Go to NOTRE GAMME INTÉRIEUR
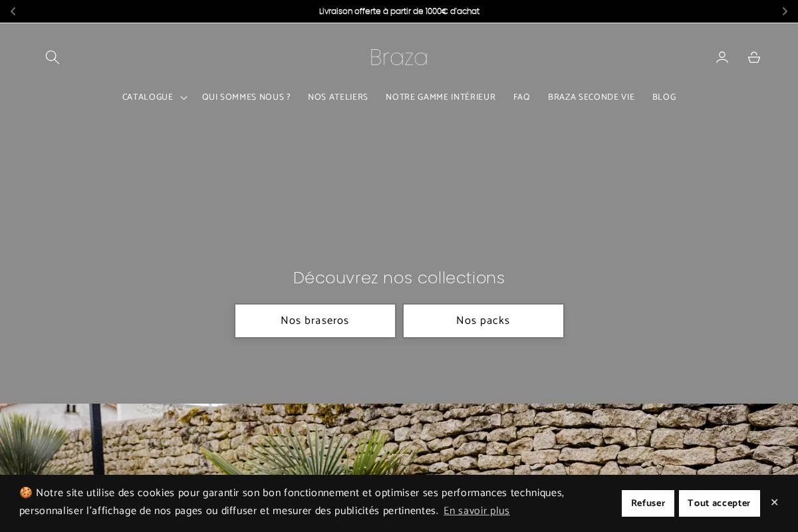 tap(440, 97)
